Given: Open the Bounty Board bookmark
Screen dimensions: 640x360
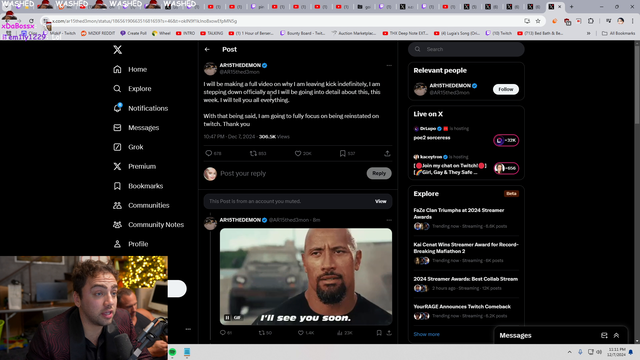Looking at the screenshot, I should [302, 33].
